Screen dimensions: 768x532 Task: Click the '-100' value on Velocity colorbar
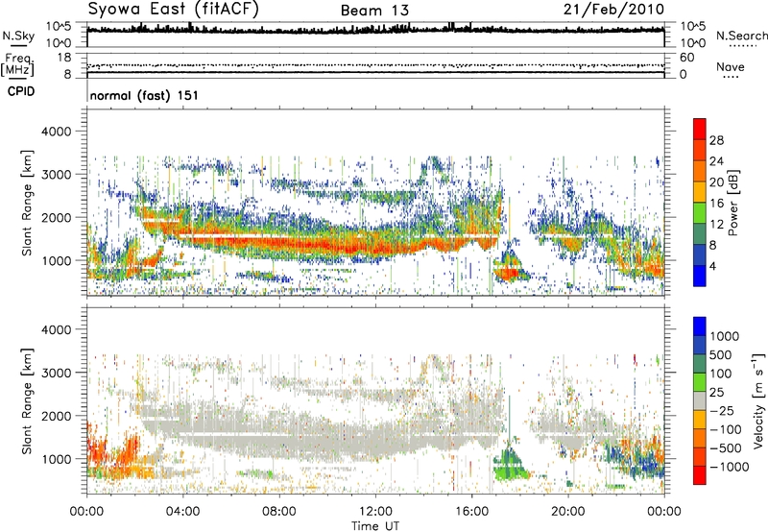click(x=726, y=429)
